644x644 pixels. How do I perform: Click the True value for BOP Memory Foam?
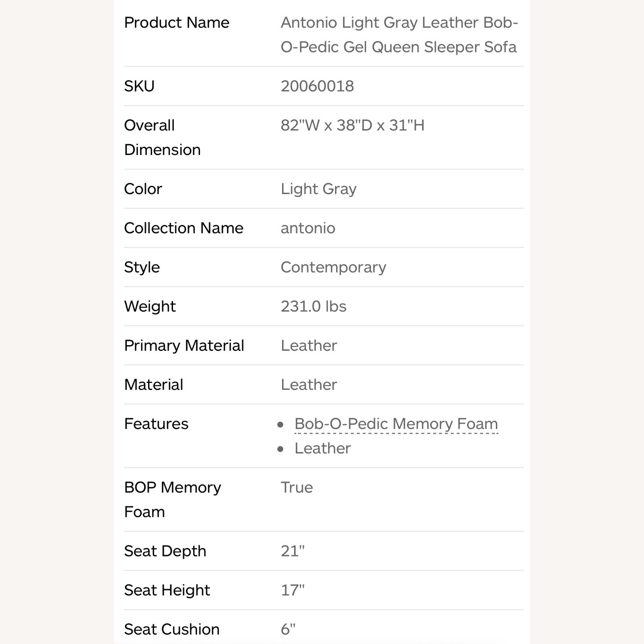click(297, 487)
